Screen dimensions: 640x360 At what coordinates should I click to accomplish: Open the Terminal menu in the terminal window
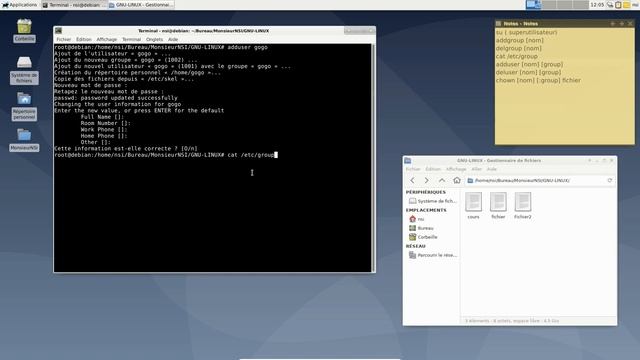tap(131, 40)
